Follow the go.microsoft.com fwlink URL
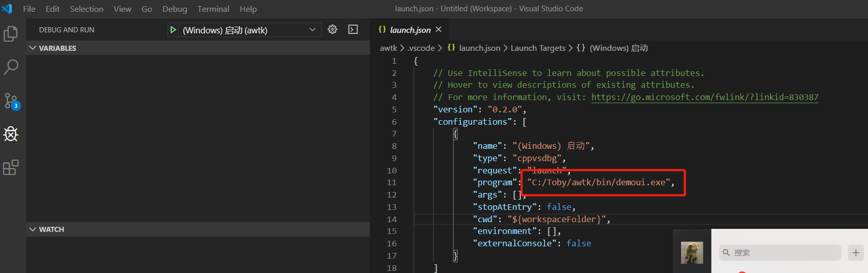This screenshot has height=273, width=868. tap(705, 97)
